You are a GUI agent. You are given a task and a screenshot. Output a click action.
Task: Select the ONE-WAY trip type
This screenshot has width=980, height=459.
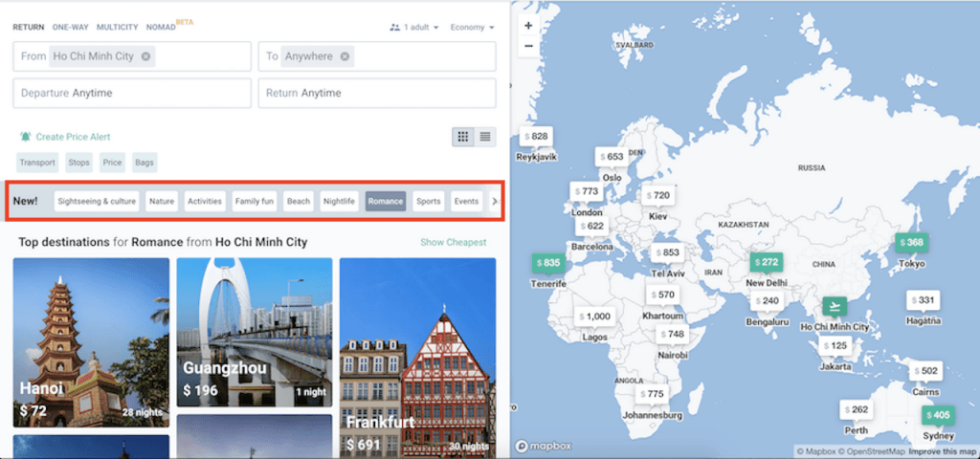click(71, 28)
